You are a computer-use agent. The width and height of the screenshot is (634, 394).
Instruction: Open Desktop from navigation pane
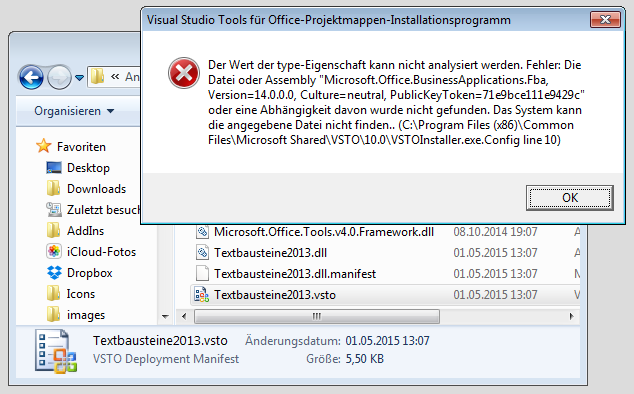[x=88, y=168]
